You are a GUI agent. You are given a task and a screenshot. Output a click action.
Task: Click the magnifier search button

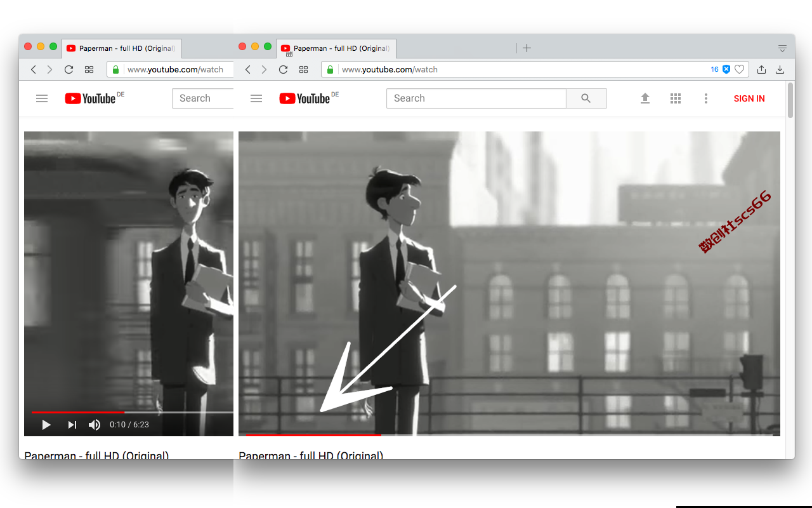pyautogui.click(x=586, y=98)
